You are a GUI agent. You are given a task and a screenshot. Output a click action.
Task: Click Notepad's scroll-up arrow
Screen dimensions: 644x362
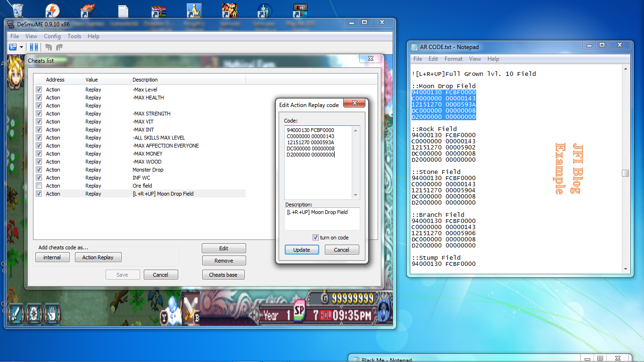(x=626, y=69)
